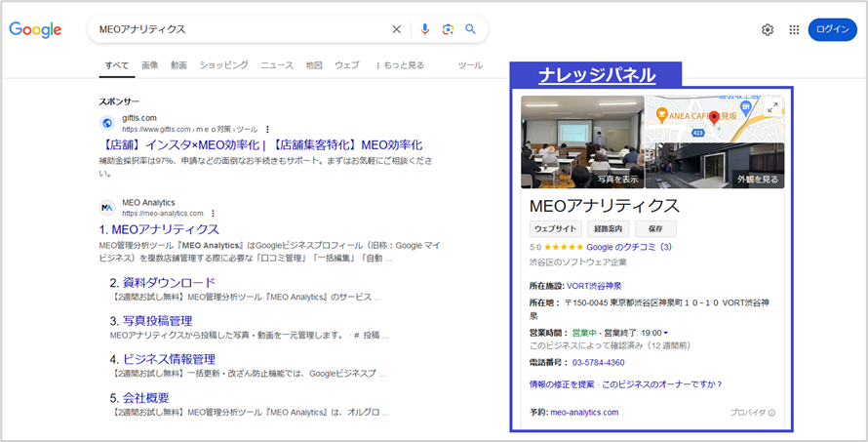Open the ウェブ tab
Screen dimensions: 868x442
pos(346,65)
